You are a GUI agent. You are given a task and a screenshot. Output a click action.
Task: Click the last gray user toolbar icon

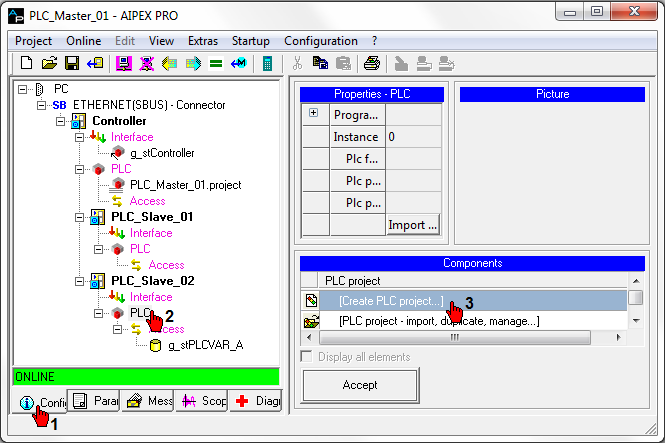coord(447,64)
